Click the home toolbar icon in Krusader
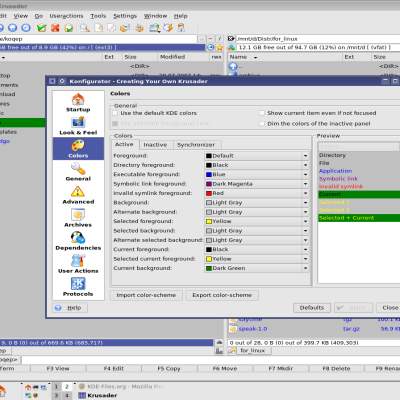The height and width of the screenshot is (400, 400). coord(13,28)
